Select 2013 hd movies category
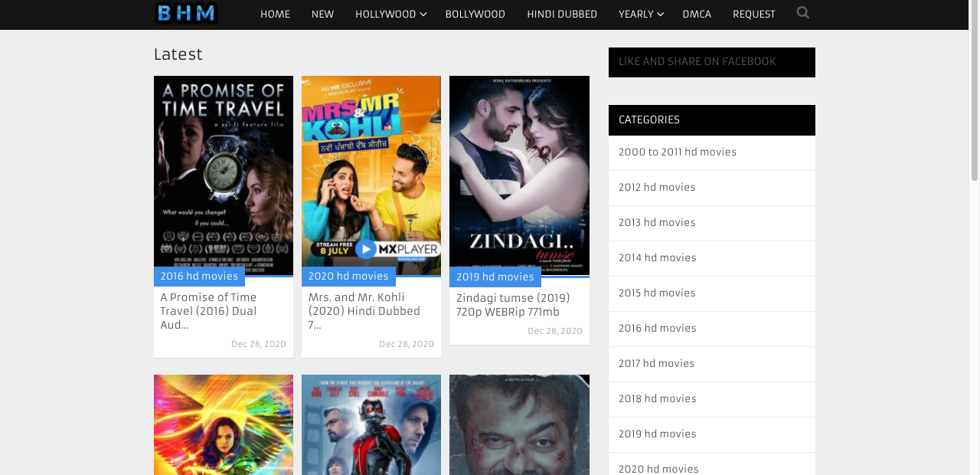Viewport: 980px width, 475px height. tap(657, 223)
